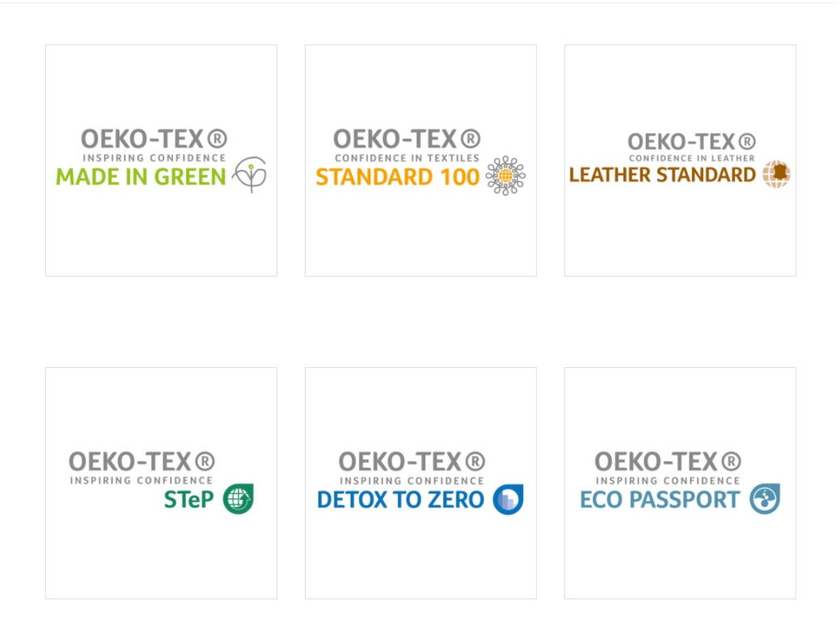Open the STANDARD 100 label card
The height and width of the screenshot is (643, 840).
click(x=420, y=161)
